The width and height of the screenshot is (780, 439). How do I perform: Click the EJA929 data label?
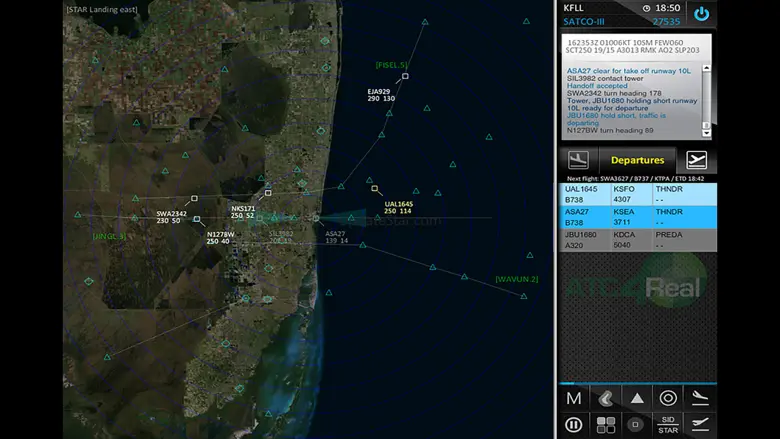(x=381, y=95)
